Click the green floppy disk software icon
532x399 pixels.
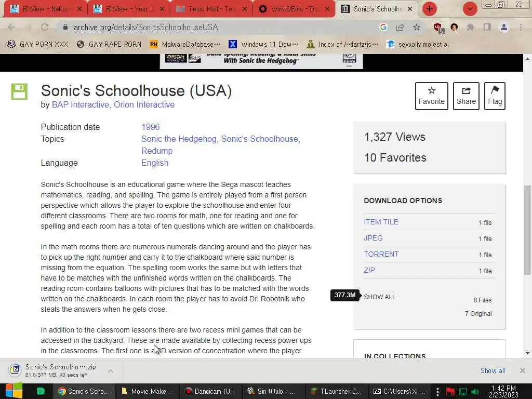tap(19, 91)
